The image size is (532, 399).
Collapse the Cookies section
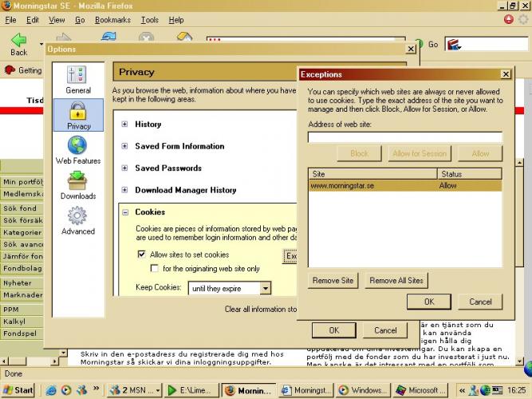tap(124, 212)
